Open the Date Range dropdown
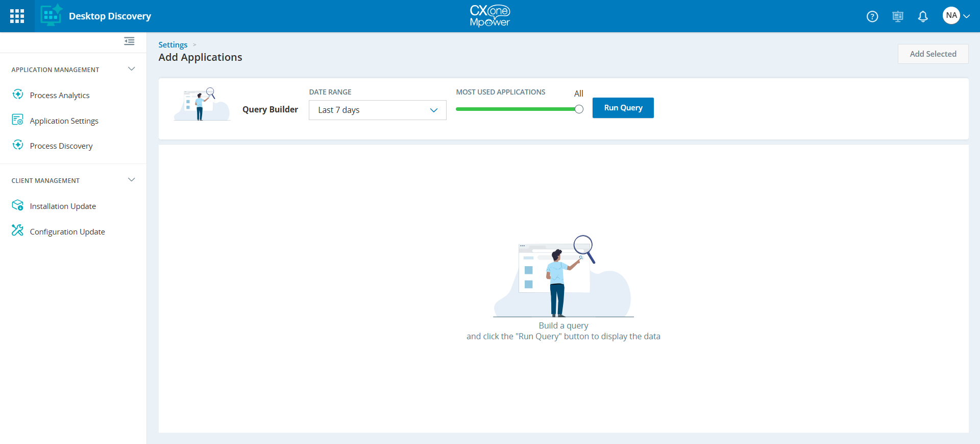This screenshot has height=444, width=980. click(377, 110)
